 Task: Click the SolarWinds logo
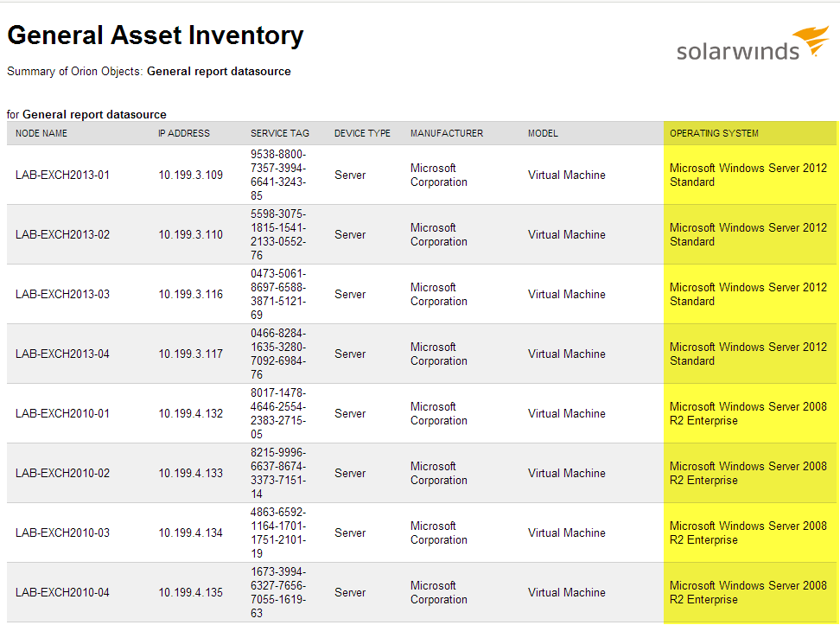click(x=752, y=44)
